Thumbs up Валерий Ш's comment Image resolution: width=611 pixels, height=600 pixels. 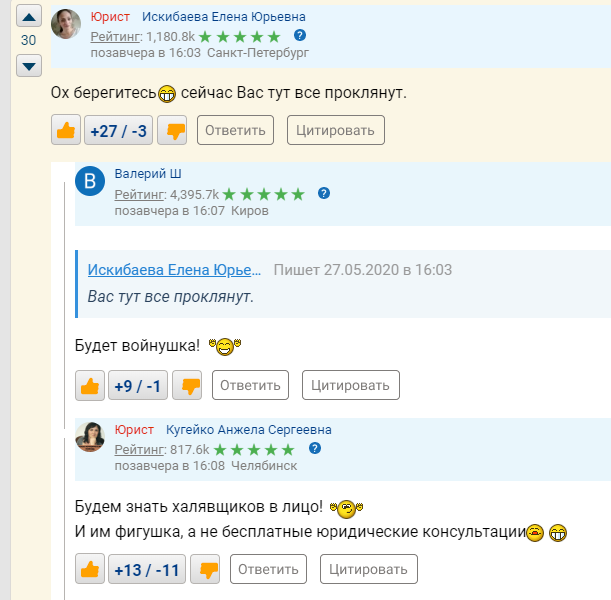pyautogui.click(x=90, y=385)
